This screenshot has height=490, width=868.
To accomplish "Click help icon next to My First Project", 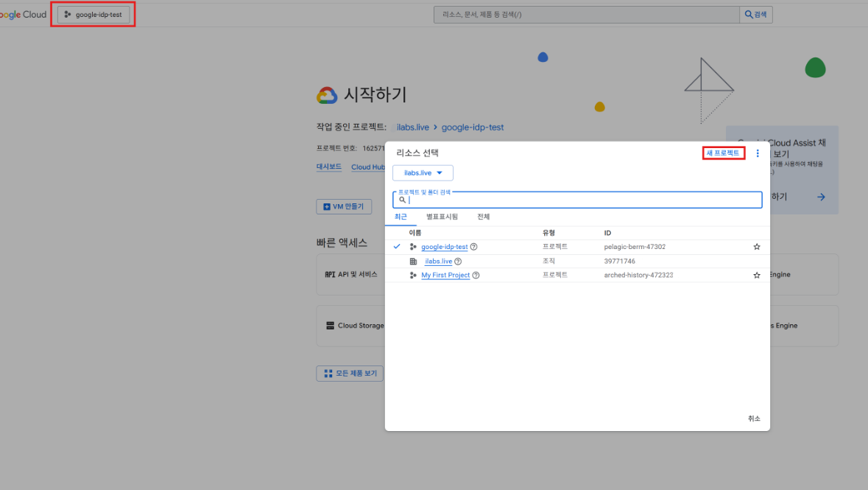I will coord(476,275).
